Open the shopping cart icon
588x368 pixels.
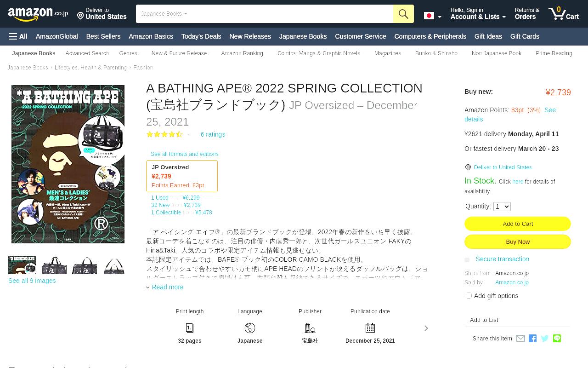pos(564,14)
